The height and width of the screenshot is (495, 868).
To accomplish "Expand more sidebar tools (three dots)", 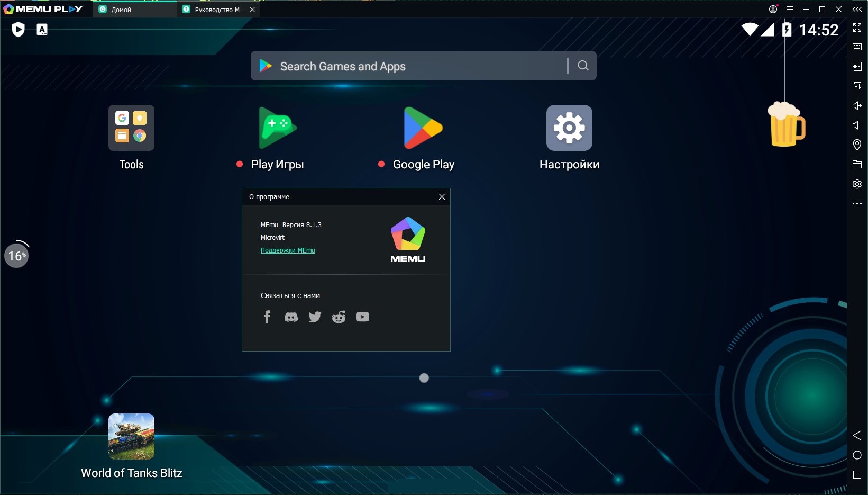I will tap(857, 203).
